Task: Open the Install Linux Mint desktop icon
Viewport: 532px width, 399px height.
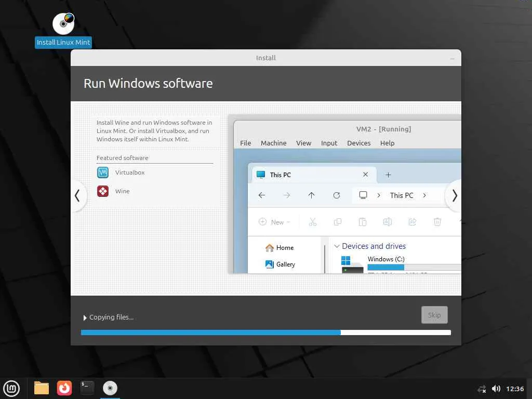Action: (x=63, y=31)
